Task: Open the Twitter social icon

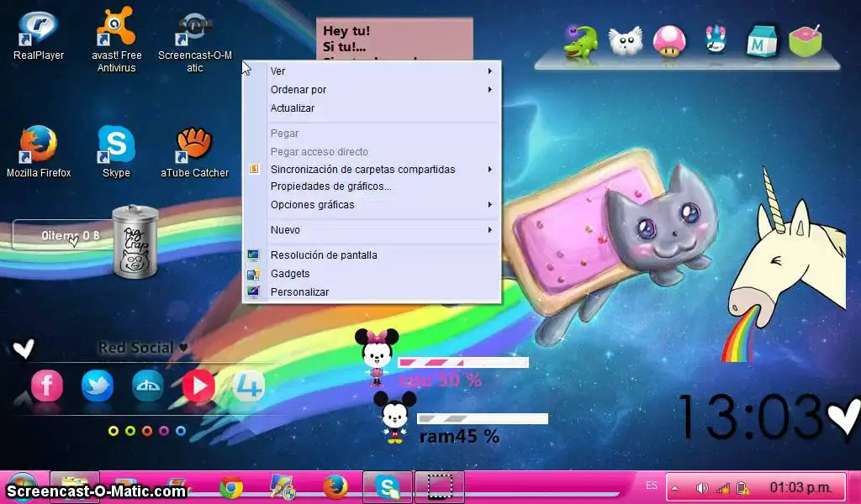Action: point(98,386)
